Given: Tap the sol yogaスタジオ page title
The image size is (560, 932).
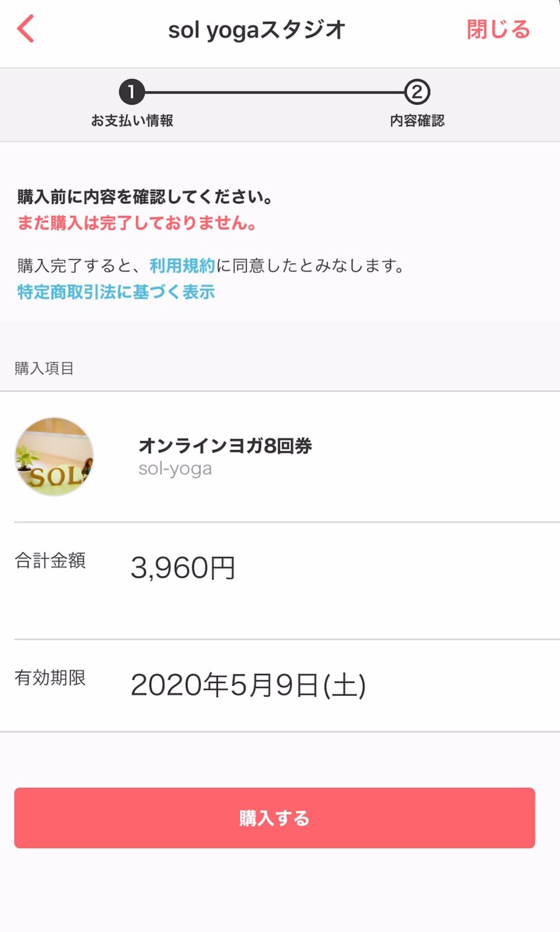Looking at the screenshot, I should click(x=256, y=30).
